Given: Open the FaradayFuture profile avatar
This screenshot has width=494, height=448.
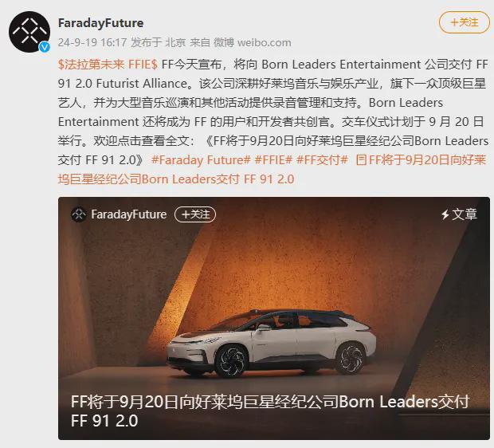Looking at the screenshot, I should 29,32.
